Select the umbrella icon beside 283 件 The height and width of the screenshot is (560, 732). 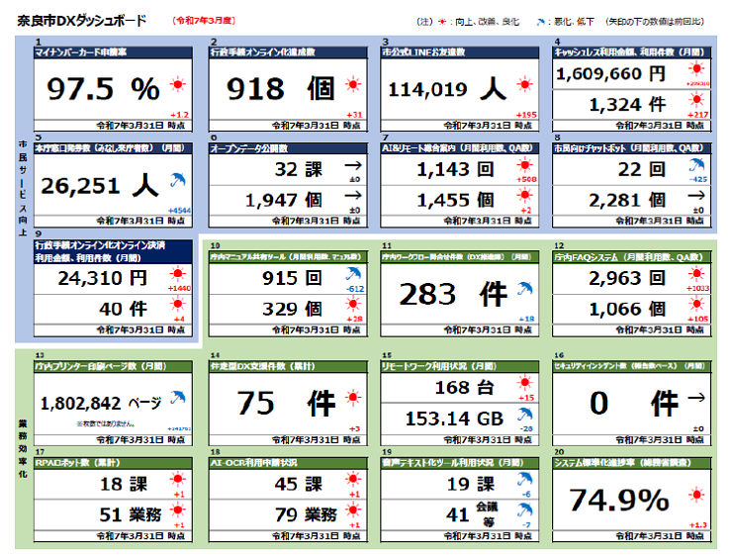[x=525, y=289]
